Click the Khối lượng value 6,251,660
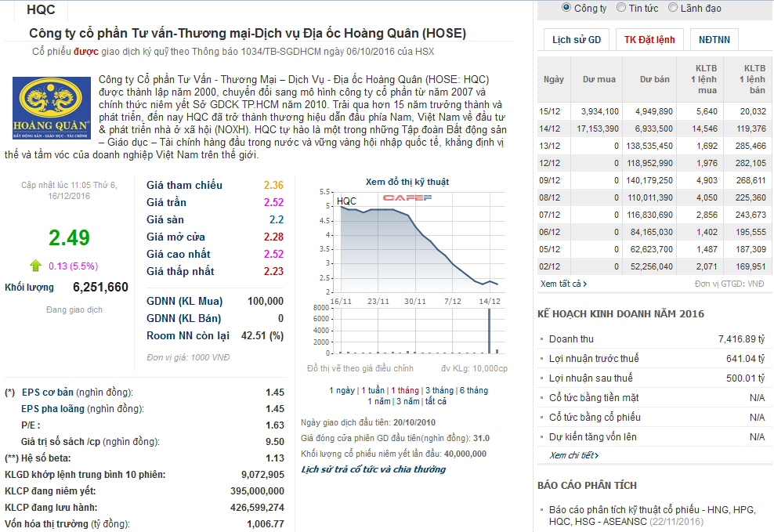 point(100,288)
